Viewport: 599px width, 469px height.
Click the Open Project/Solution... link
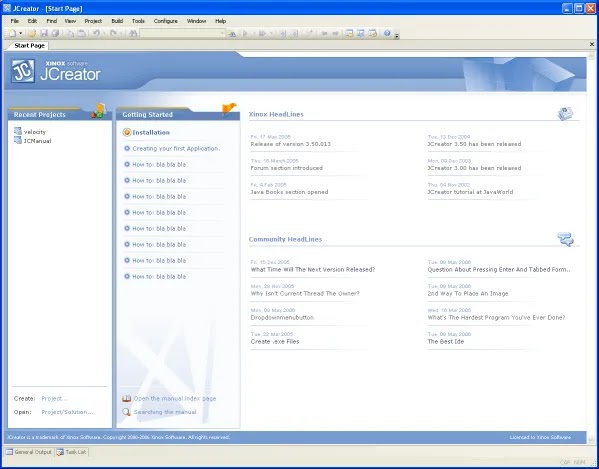pos(67,412)
